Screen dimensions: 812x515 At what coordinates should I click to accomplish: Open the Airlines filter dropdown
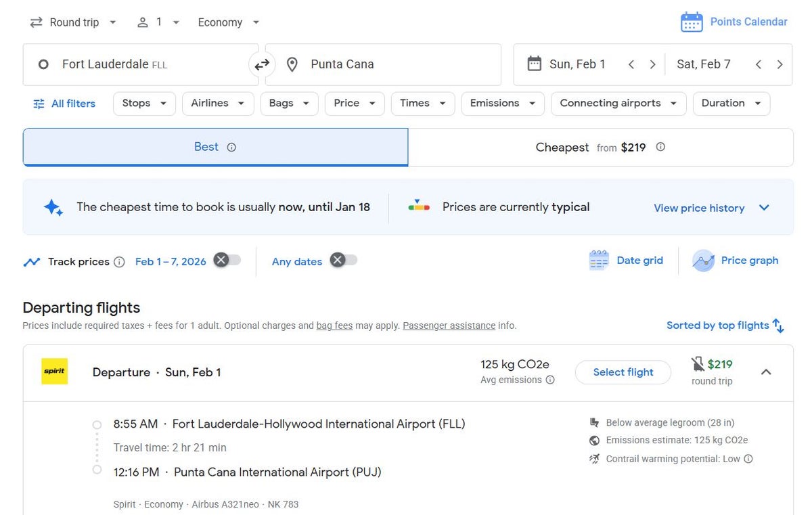tap(217, 103)
